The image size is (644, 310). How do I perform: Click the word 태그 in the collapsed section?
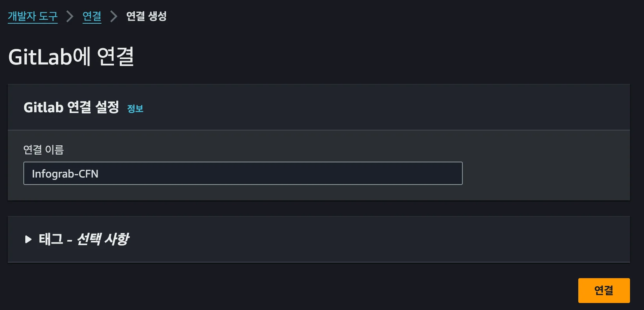pos(51,239)
